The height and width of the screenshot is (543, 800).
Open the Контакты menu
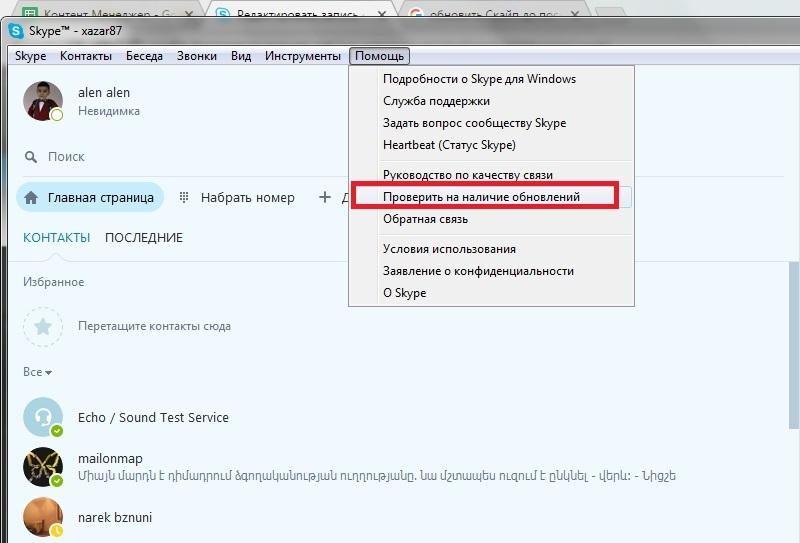[86, 56]
